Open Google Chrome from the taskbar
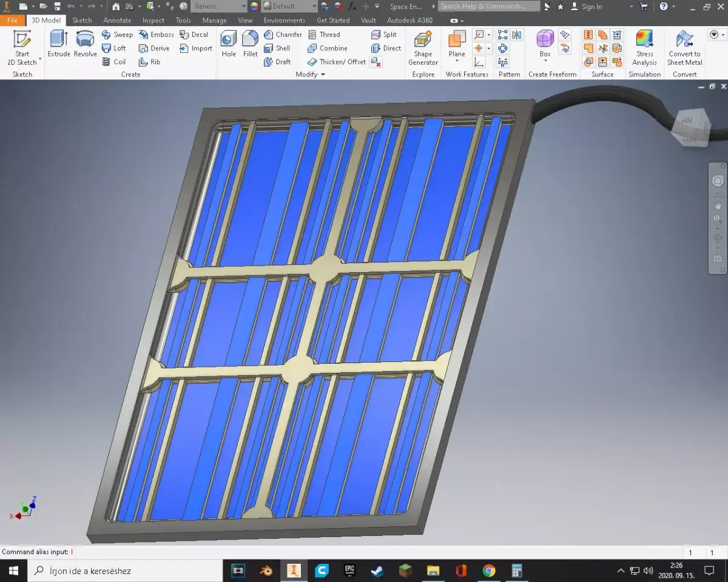 489,570
